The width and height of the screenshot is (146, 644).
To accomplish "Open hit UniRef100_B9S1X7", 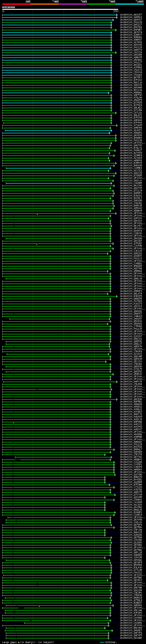I will pos(131,25).
